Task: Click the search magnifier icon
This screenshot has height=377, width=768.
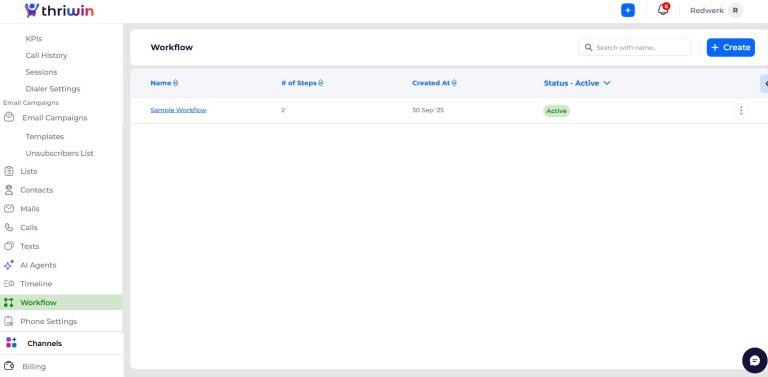Action: (x=588, y=47)
